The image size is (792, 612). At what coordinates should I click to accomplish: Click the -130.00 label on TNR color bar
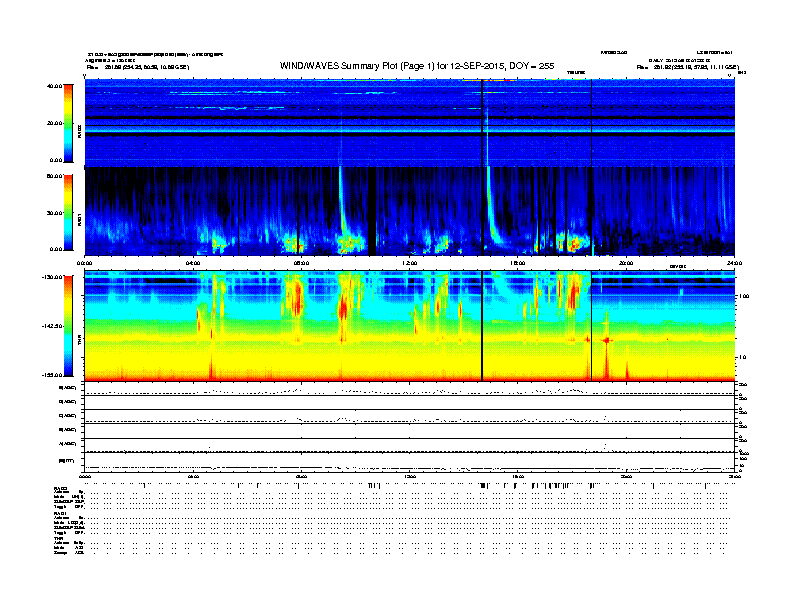pos(53,277)
